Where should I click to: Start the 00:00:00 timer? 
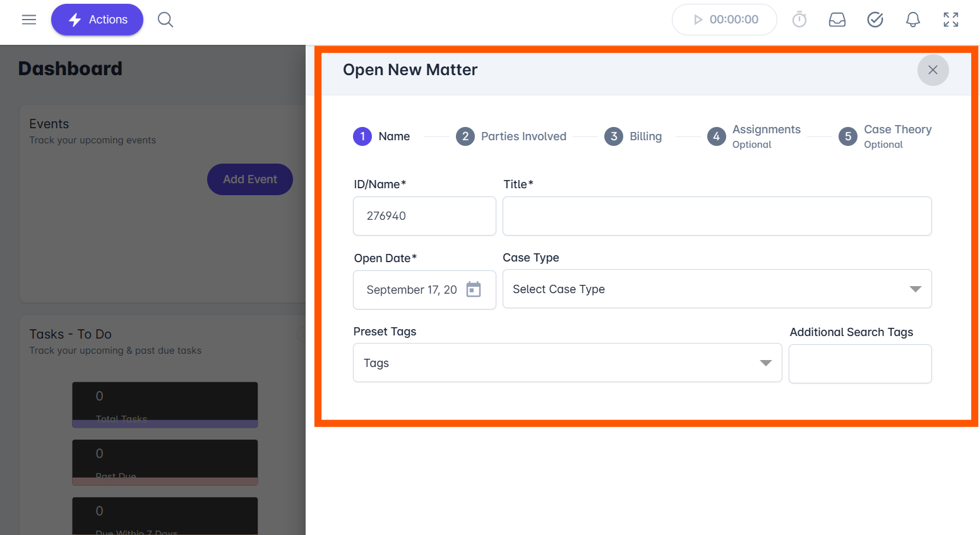(724, 20)
